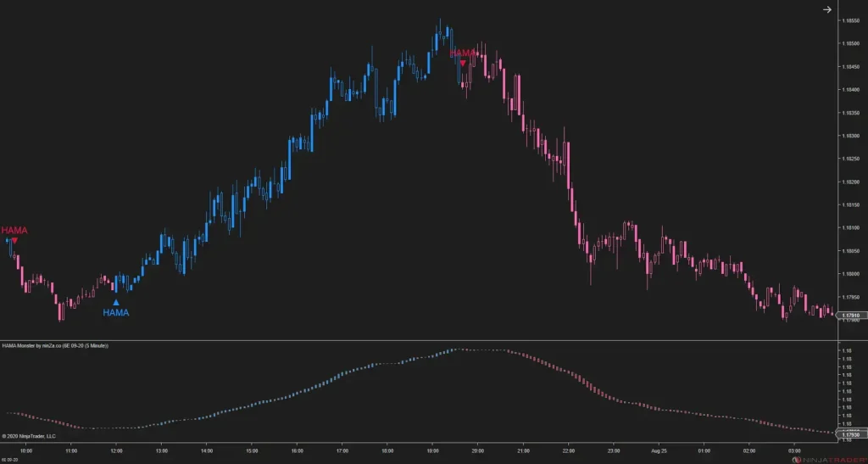Select the red HAMA label near 10:00
Screen dimensions: 868x464
[14, 231]
